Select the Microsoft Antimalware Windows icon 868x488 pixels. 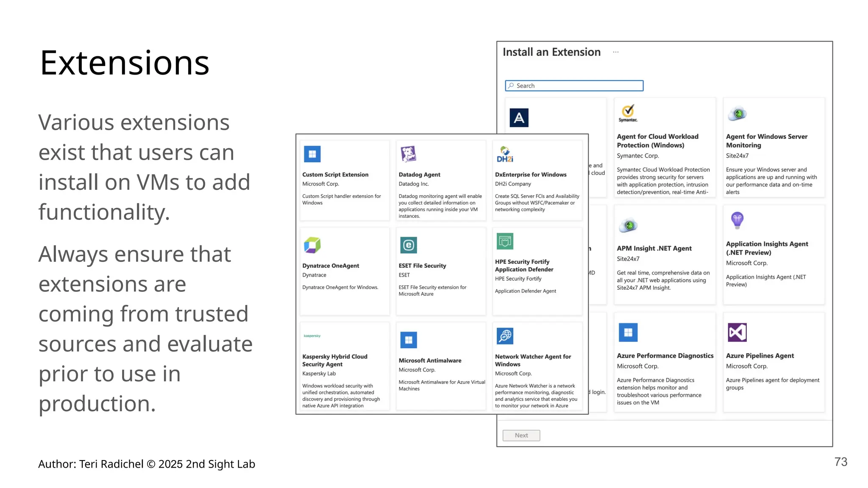409,340
